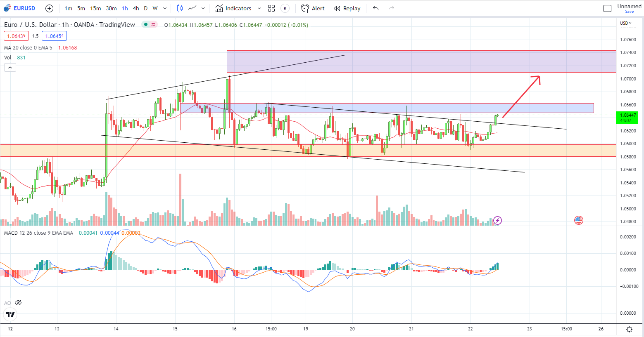Select the 1m timeframe
This screenshot has height=337, width=644.
tap(69, 8)
